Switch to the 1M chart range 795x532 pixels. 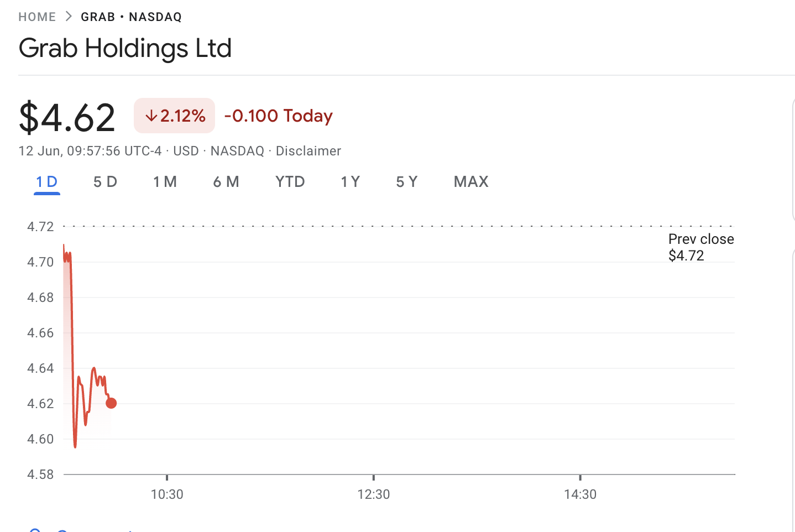165,182
